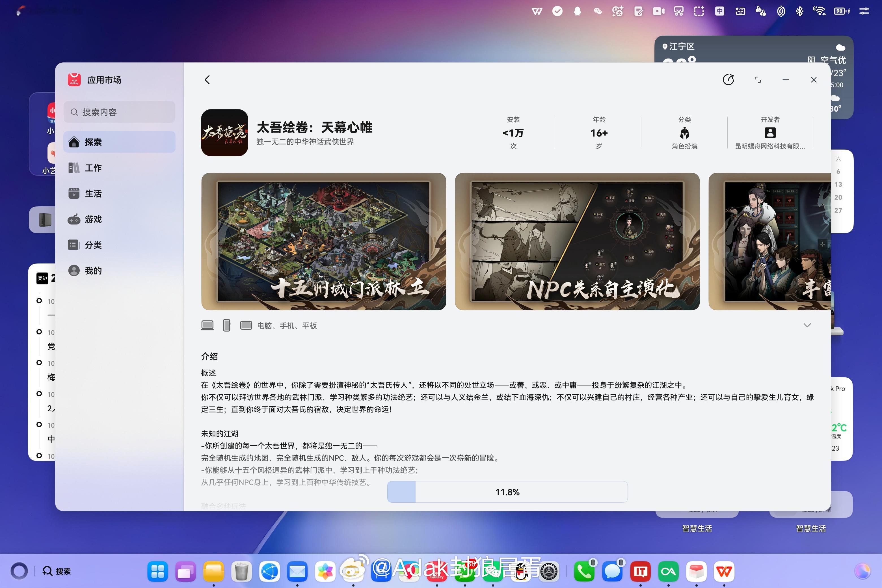Open the scissors screenshot tool in top bar
The image size is (882, 588).
(x=679, y=11)
